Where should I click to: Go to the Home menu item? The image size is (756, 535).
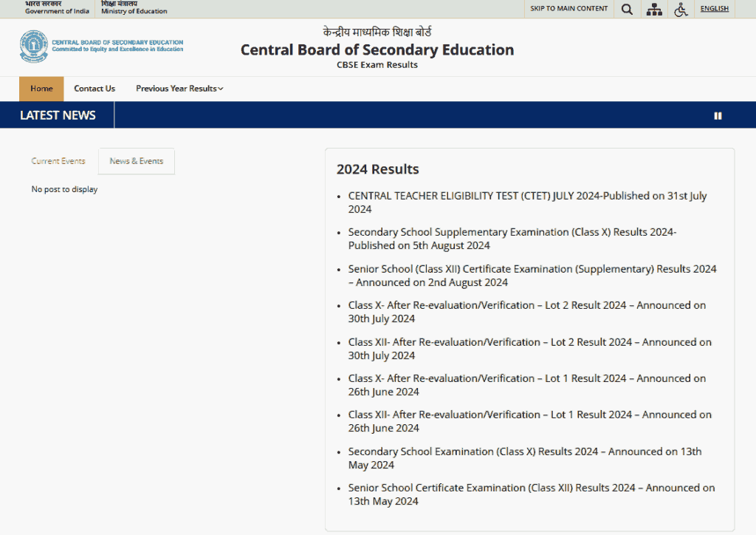41,89
